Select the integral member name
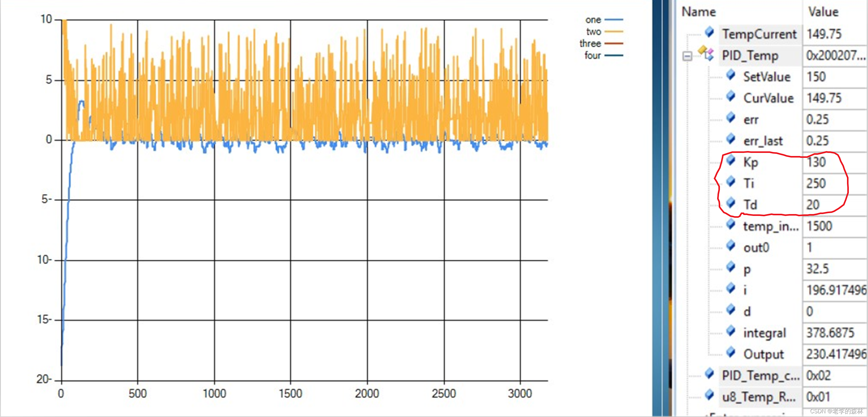868x417 pixels. click(x=764, y=333)
